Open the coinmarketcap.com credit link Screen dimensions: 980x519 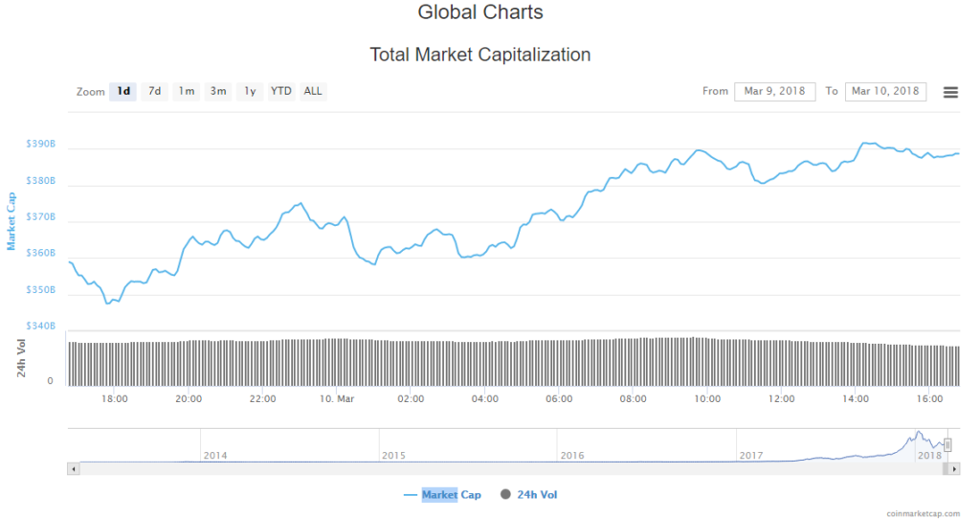coord(927,513)
